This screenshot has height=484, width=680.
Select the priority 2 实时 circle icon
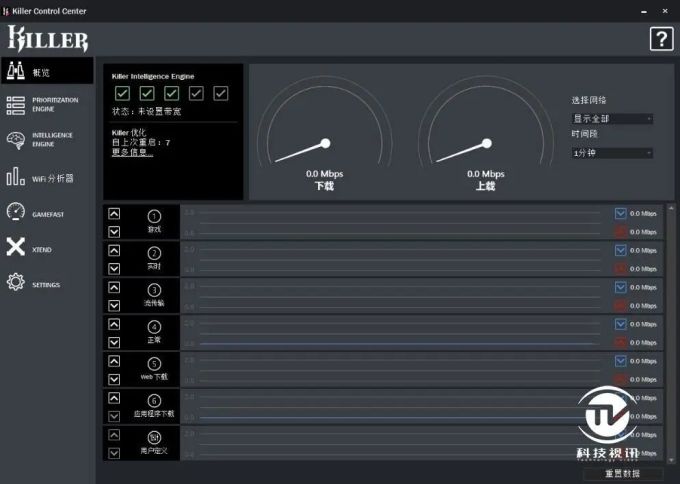[154, 253]
